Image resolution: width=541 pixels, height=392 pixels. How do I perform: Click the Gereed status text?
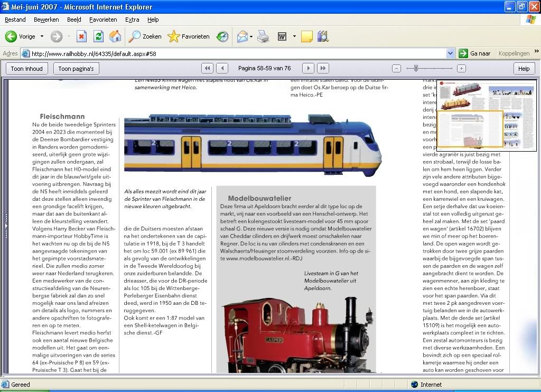pyautogui.click(x=21, y=385)
